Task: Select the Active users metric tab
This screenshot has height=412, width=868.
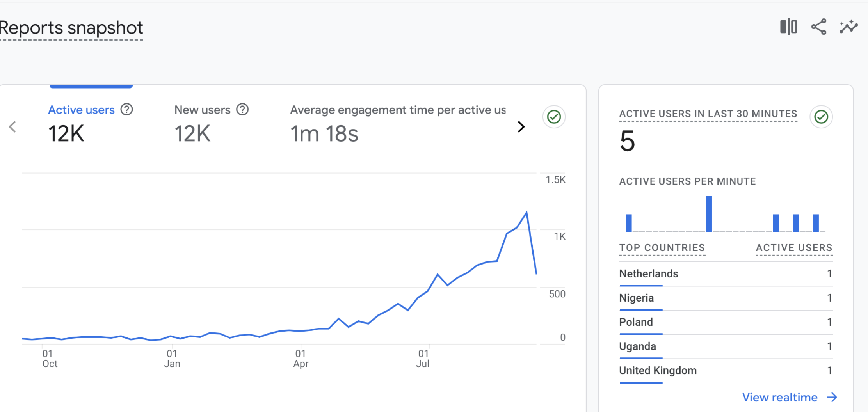Action: click(x=81, y=110)
